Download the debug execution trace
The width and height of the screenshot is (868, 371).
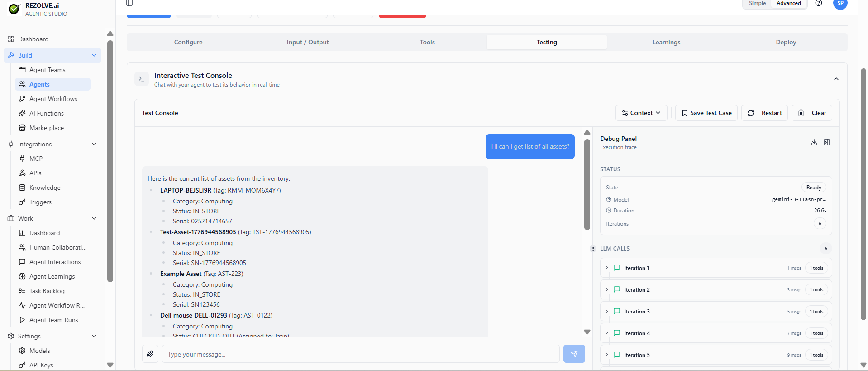pyautogui.click(x=814, y=142)
